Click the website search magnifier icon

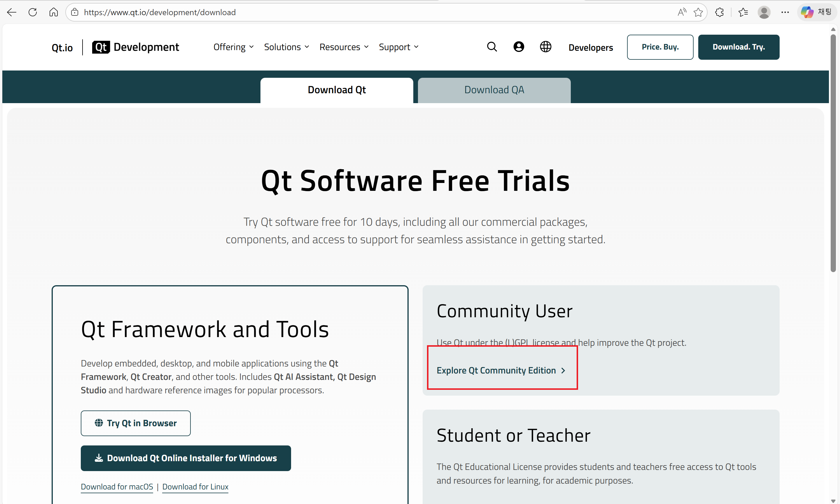tap(492, 47)
